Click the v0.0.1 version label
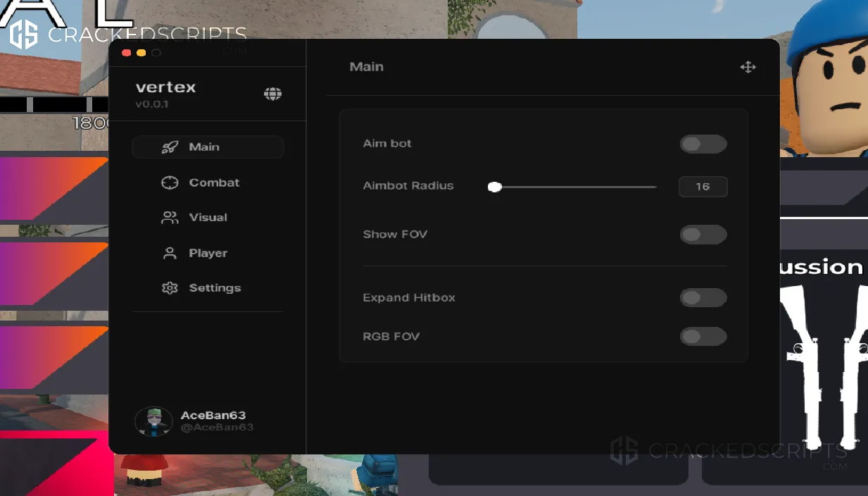This screenshot has height=496, width=868. tap(151, 104)
